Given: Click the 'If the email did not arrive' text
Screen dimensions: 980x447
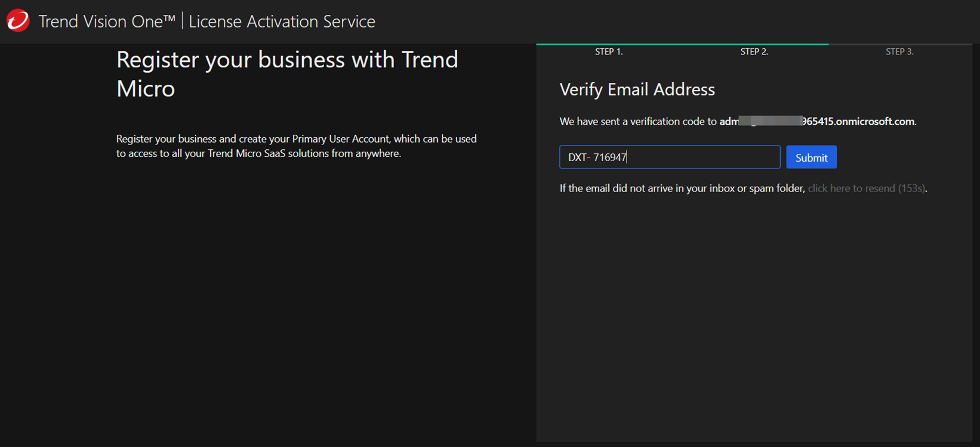Looking at the screenshot, I should tap(682, 189).
